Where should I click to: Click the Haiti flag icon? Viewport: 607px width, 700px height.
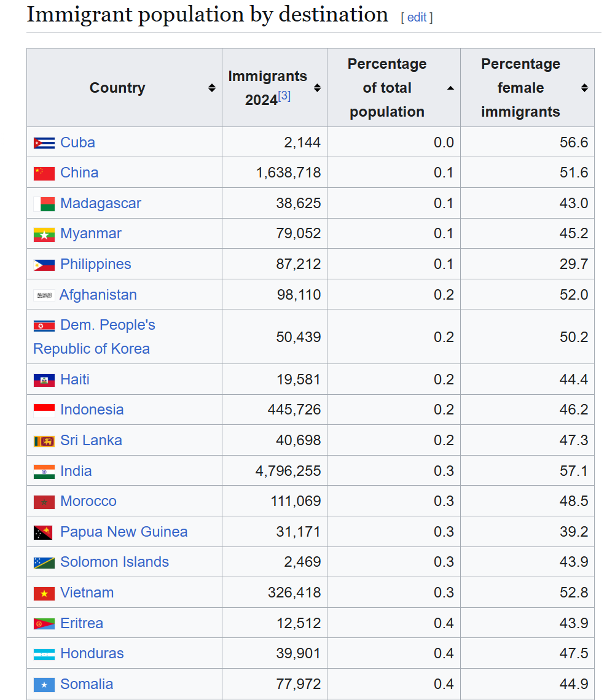coord(44,380)
